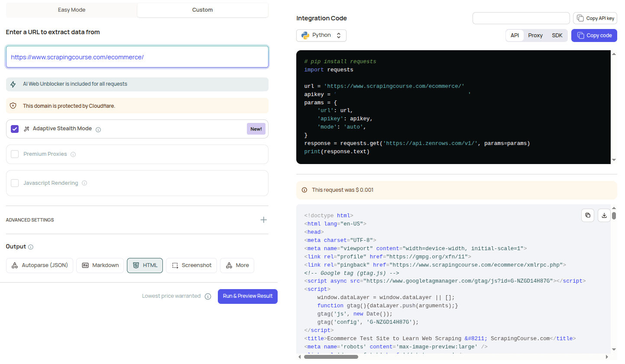
Task: Select the Screenshot output option
Action: (191, 265)
